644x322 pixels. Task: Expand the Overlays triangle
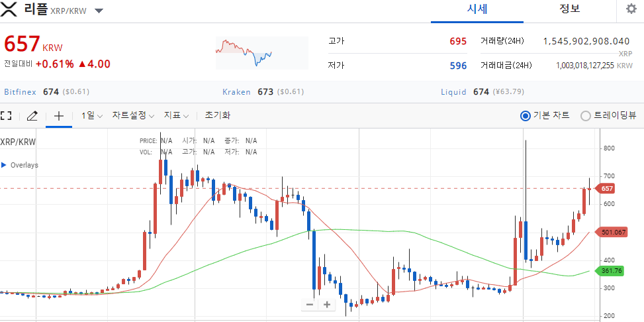(x=4, y=165)
